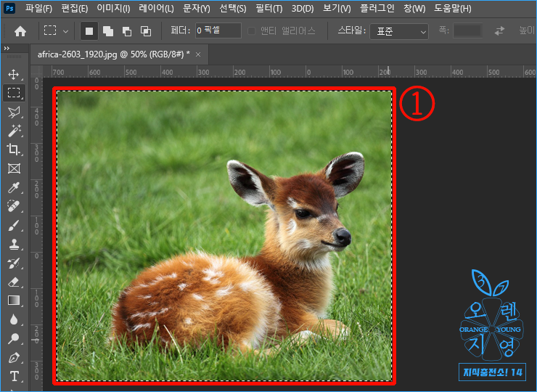Open the 도움말(H) menu

[x=452, y=8]
